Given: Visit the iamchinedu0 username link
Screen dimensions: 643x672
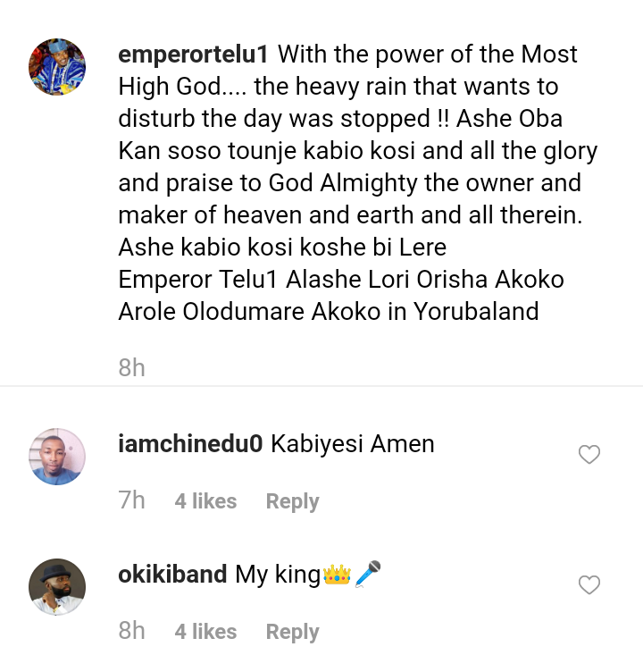Looking at the screenshot, I should (x=190, y=444).
